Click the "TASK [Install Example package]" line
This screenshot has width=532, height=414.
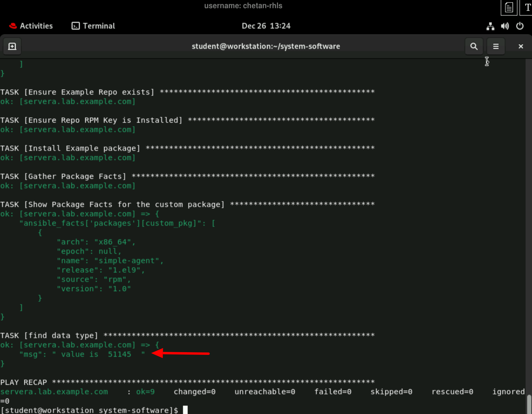(187, 148)
